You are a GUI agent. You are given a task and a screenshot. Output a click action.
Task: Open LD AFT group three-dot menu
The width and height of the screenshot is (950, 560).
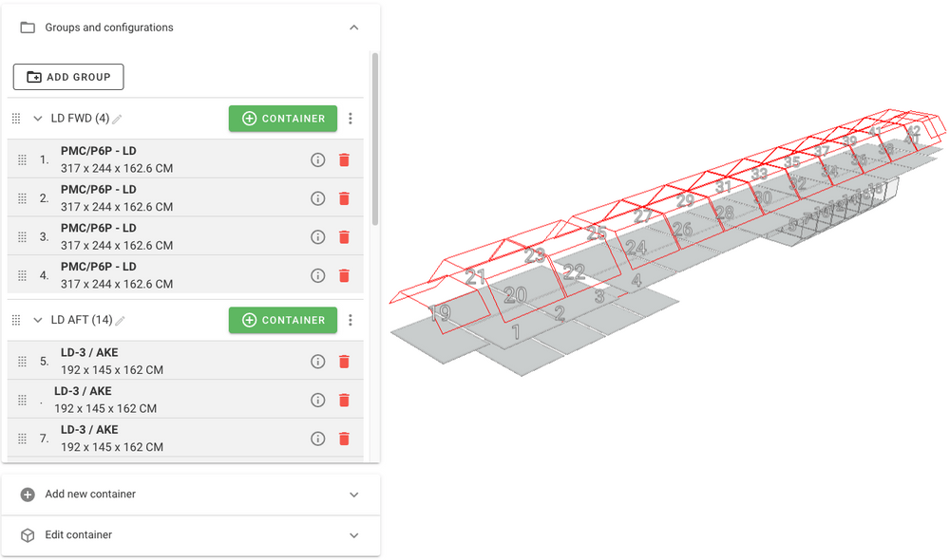point(351,320)
